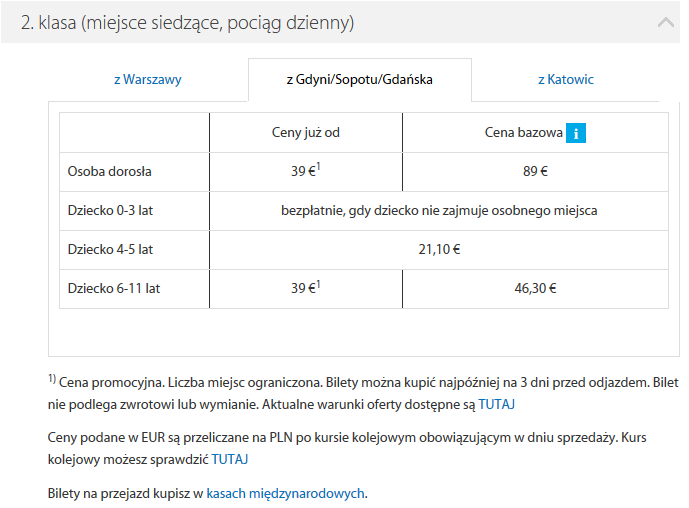Collapse the 2. klasa section chevron
This screenshot has height=508, width=689.
tap(666, 22)
